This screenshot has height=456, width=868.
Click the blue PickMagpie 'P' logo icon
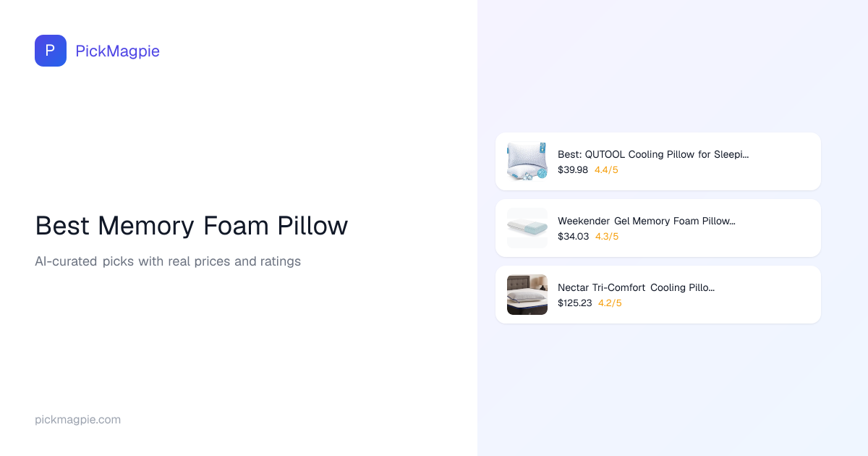click(x=51, y=51)
